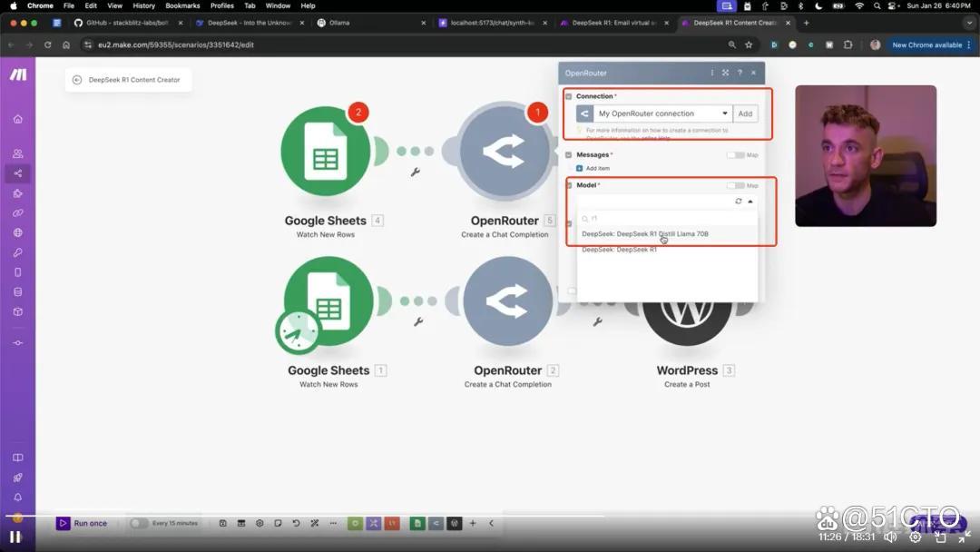The width and height of the screenshot is (980, 552).
Task: Select the OpenRouter module numbered 2
Action: point(507,301)
